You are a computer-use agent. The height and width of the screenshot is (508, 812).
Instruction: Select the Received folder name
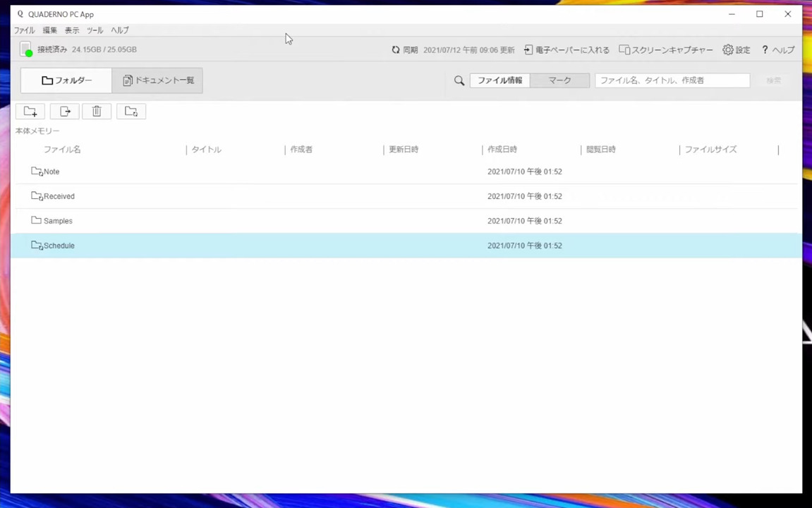[59, 196]
